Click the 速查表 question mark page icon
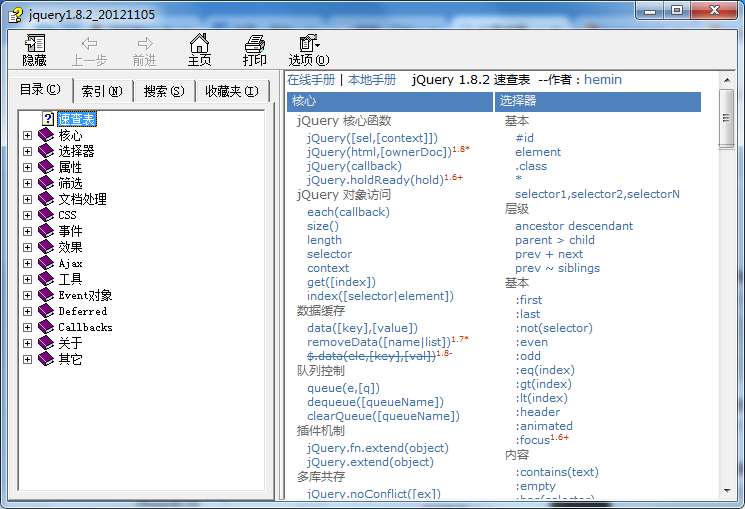 [47, 119]
